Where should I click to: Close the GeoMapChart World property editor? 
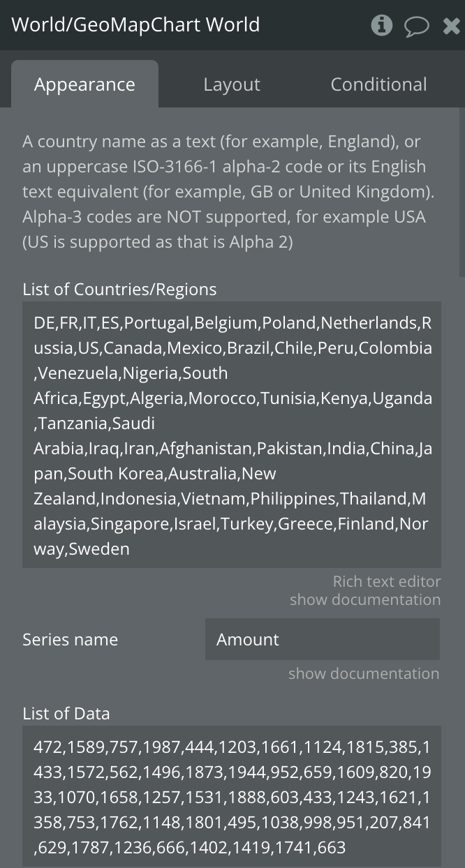(x=451, y=27)
